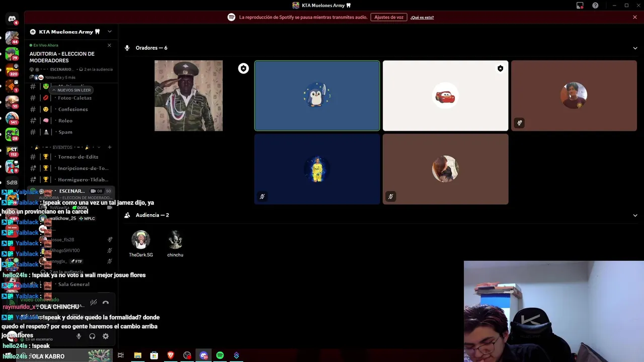Open the server icon with 44 badge

[12, 37]
